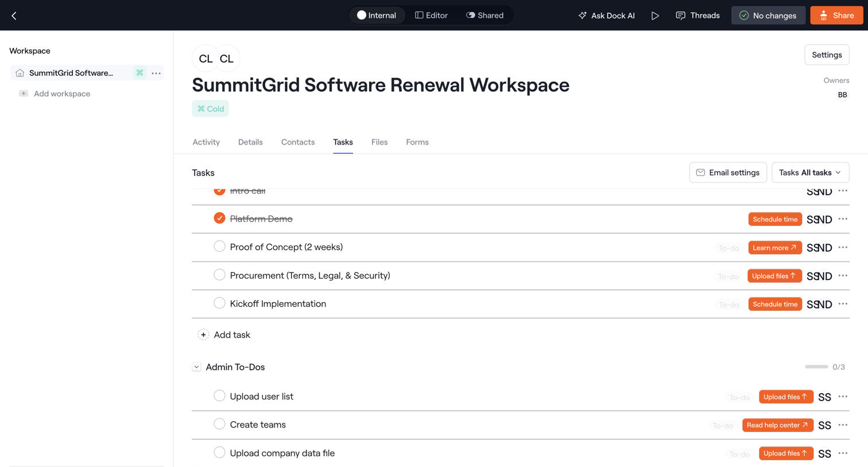Open more options for Platform Demo task
This screenshot has height=467, width=868.
point(843,219)
